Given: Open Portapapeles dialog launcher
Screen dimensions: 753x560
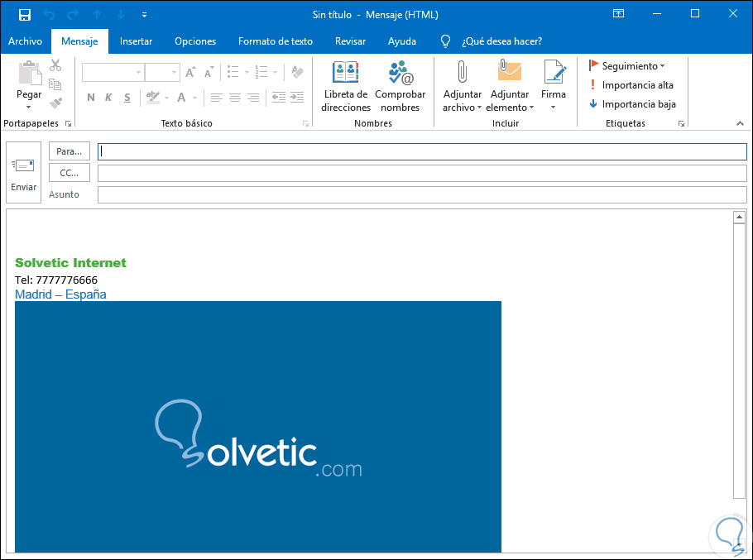Looking at the screenshot, I should 68,124.
